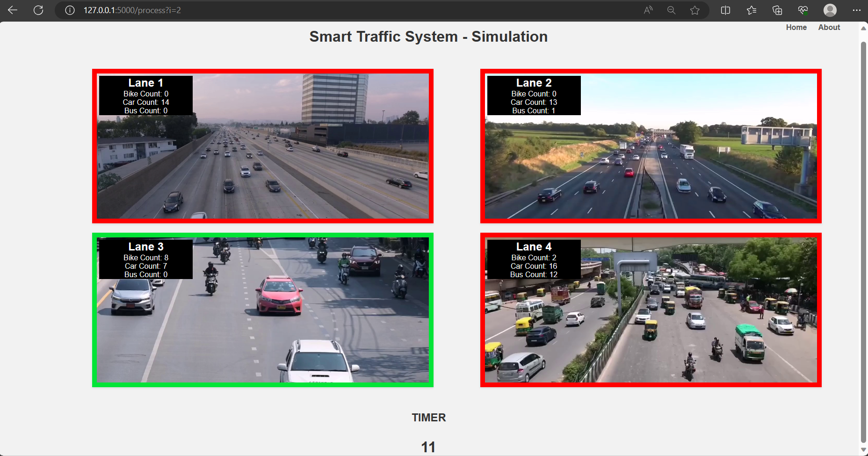Image resolution: width=868 pixels, height=456 pixels.
Task: Click the browser back arrow
Action: coord(13,10)
